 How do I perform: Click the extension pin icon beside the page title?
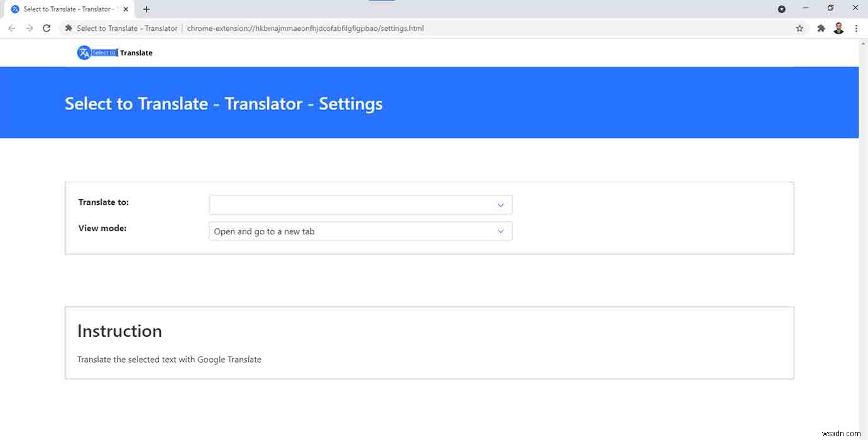(x=68, y=28)
